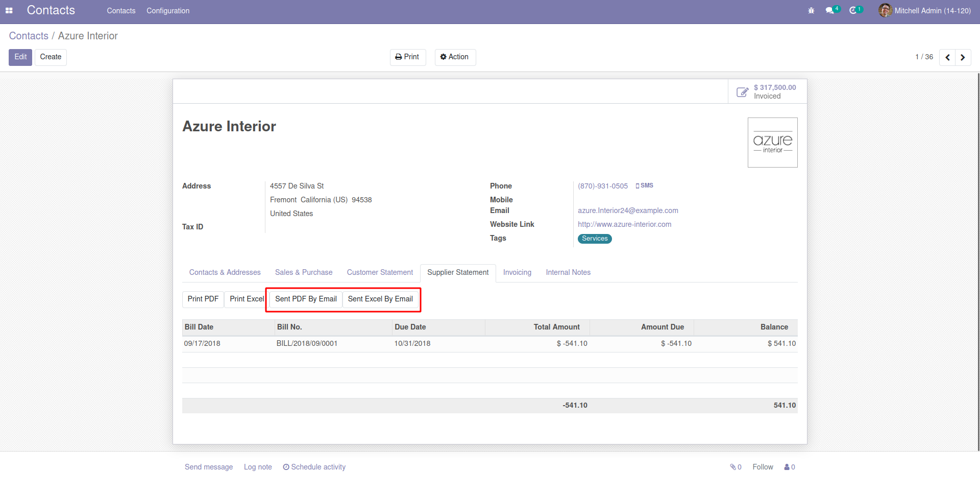Image resolution: width=980 pixels, height=493 pixels.
Task: Open the azure-interior.com website link
Action: (624, 224)
